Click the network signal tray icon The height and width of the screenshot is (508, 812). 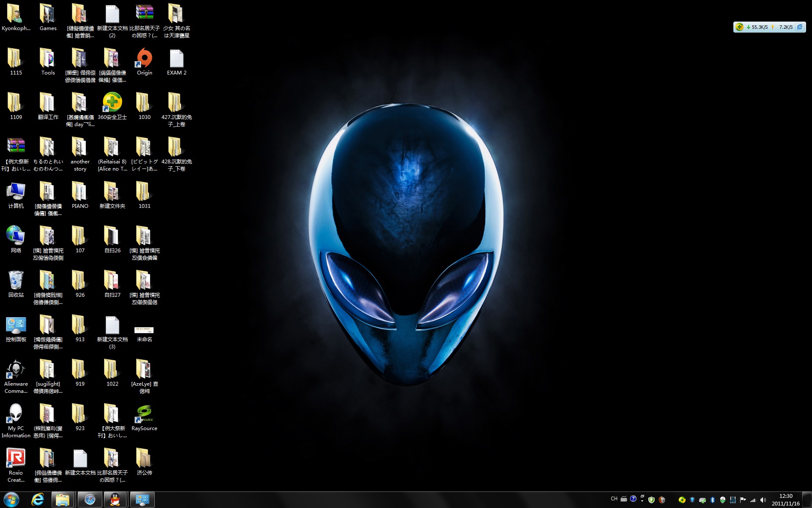click(753, 500)
